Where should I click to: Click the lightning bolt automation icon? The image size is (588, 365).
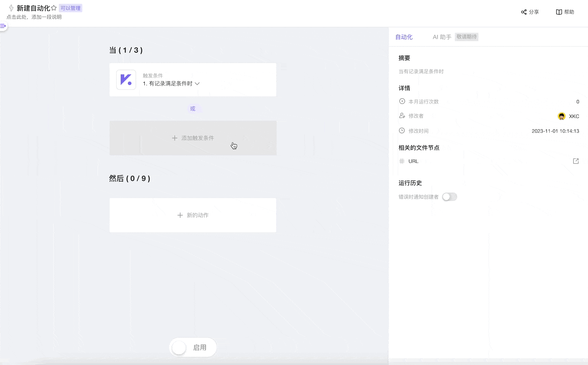[x=11, y=8]
